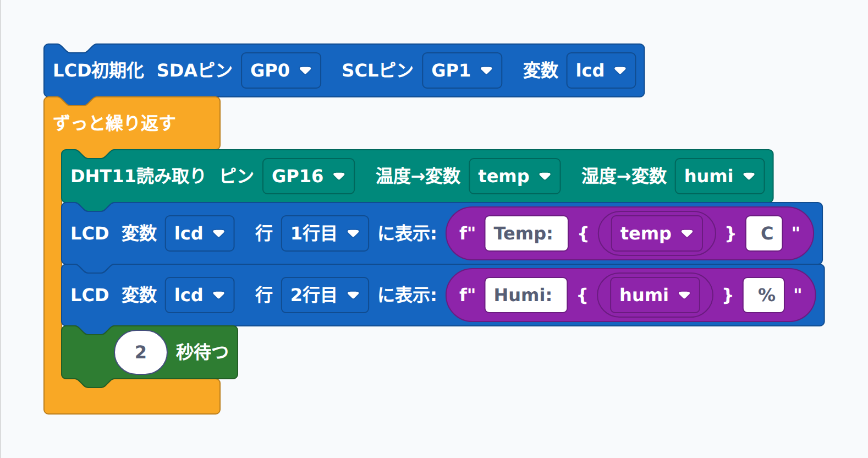Click the "Humi:" text field
Viewport: 868px width, 458px height.
coord(526,295)
